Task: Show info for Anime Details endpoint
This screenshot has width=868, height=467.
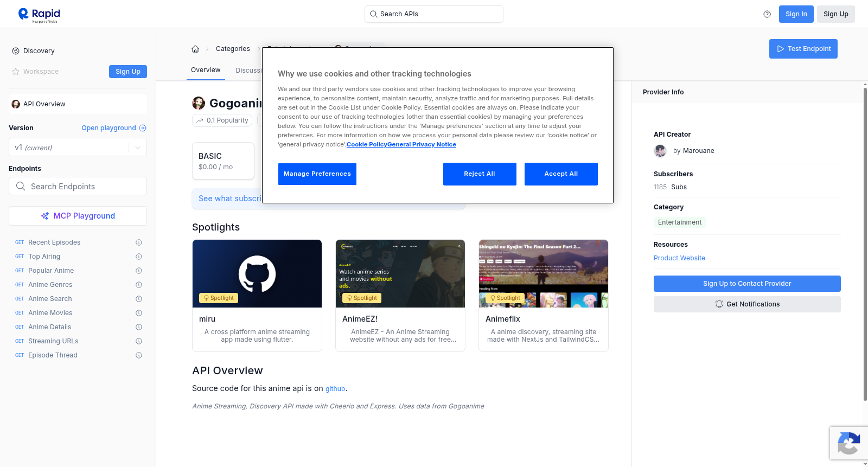Action: (x=139, y=327)
